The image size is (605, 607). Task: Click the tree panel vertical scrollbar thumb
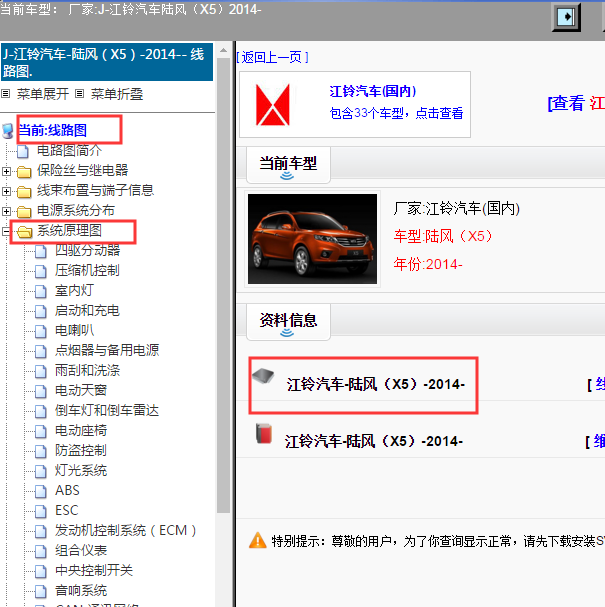(223, 286)
